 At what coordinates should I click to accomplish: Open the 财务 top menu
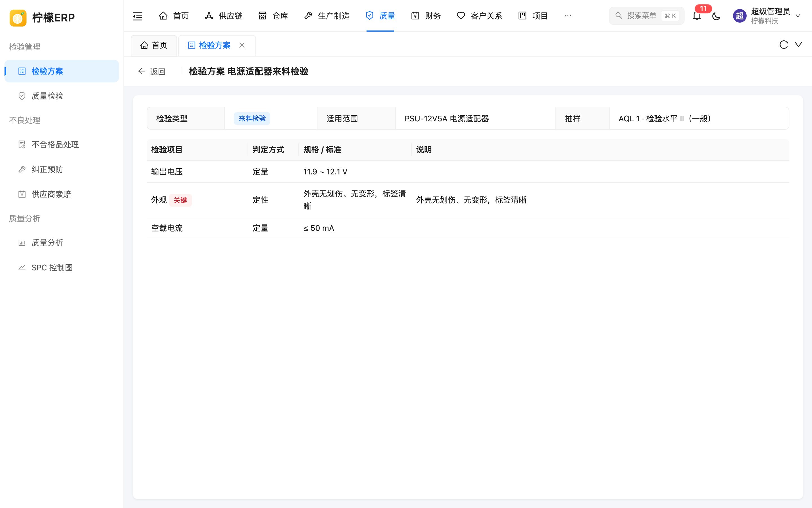426,16
